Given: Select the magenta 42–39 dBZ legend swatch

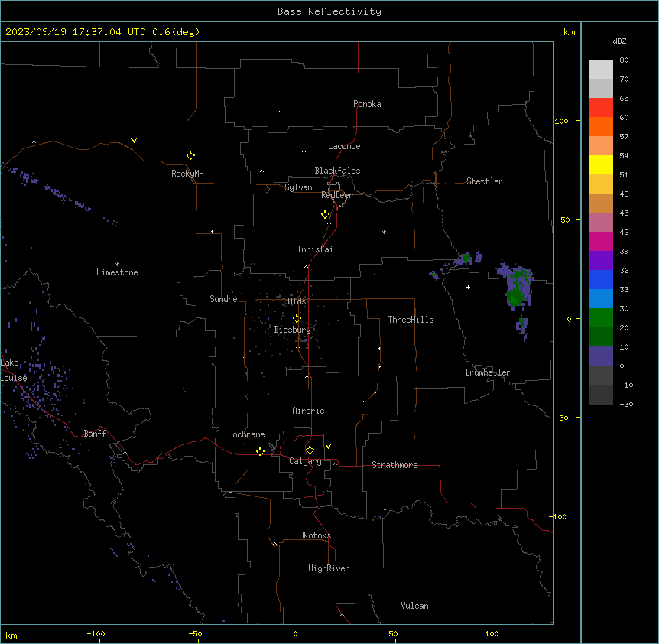Looking at the screenshot, I should 601,241.
